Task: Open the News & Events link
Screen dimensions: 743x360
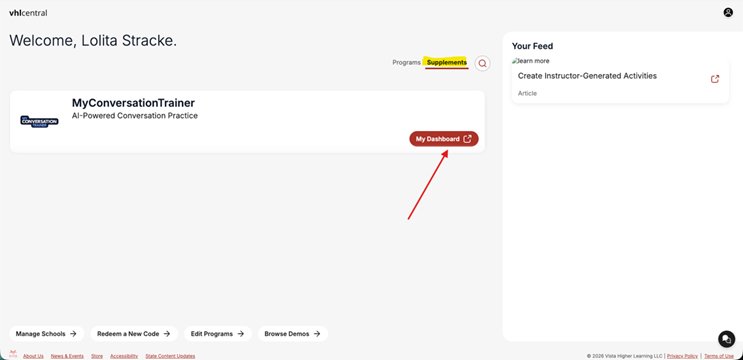Action: [67, 356]
